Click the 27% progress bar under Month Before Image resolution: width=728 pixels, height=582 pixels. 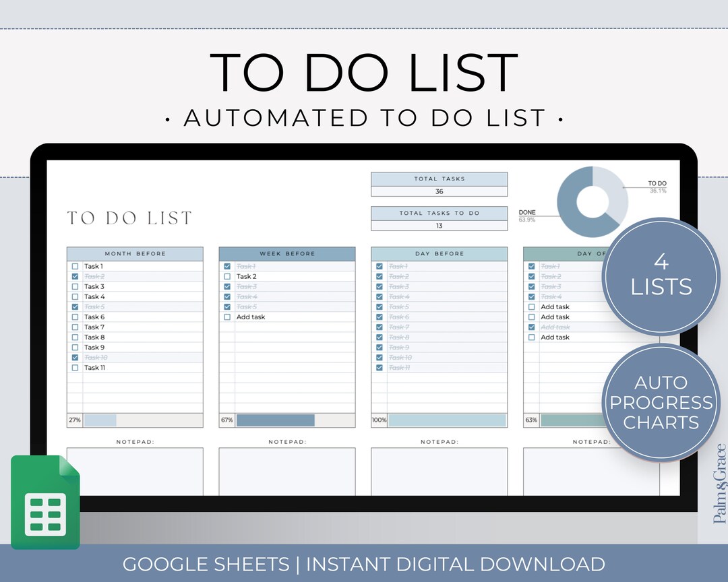(x=101, y=419)
